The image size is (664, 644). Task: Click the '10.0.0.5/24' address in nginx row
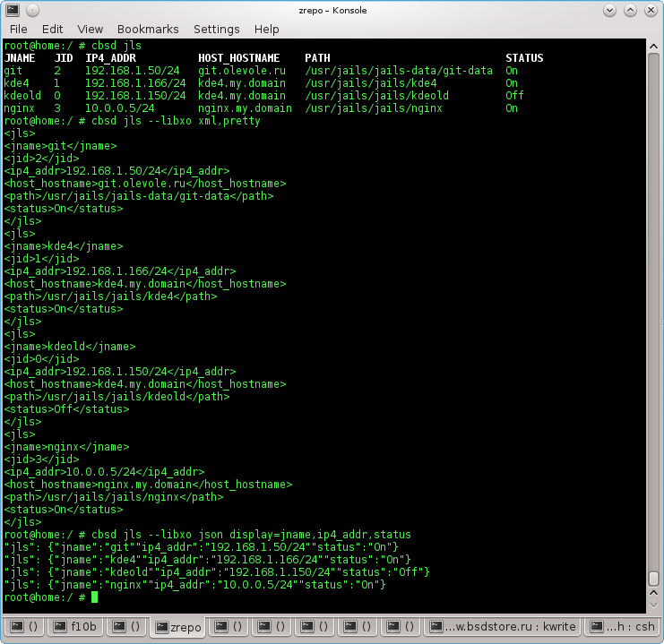[x=119, y=108]
